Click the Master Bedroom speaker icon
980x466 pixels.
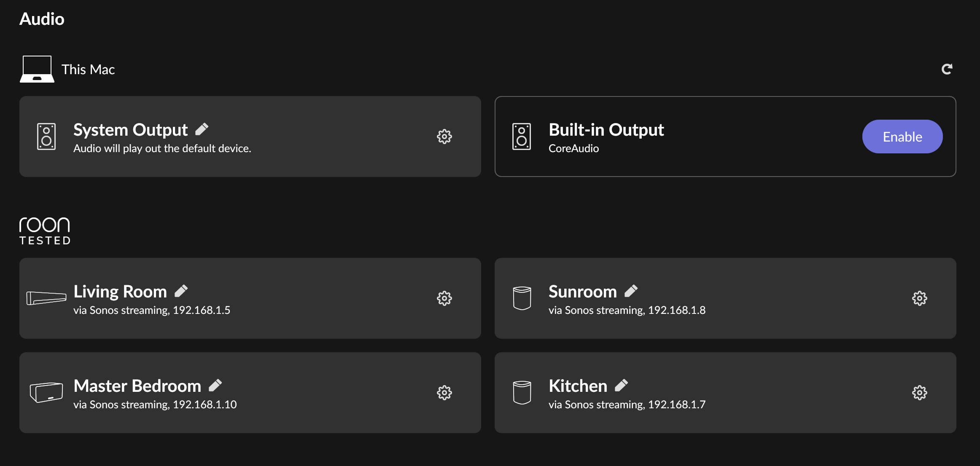46,392
